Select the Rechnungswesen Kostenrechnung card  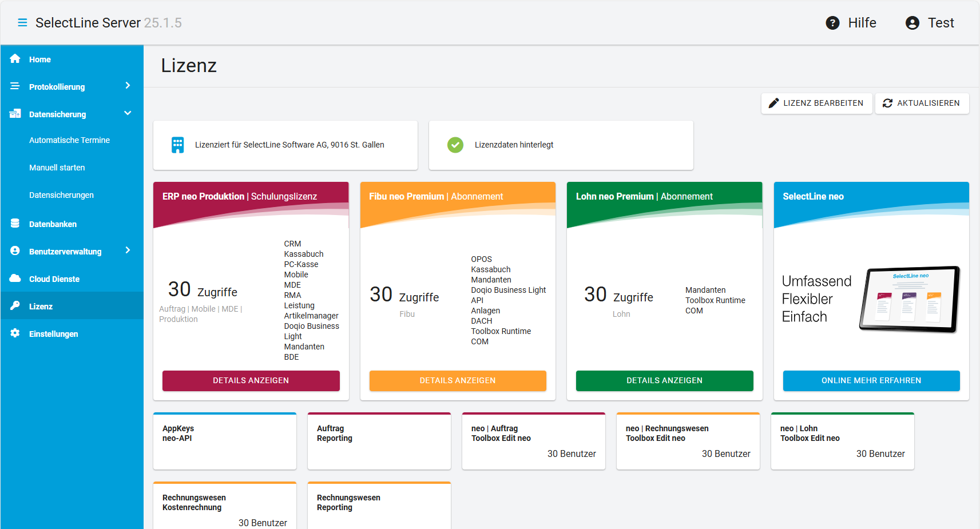(225, 506)
